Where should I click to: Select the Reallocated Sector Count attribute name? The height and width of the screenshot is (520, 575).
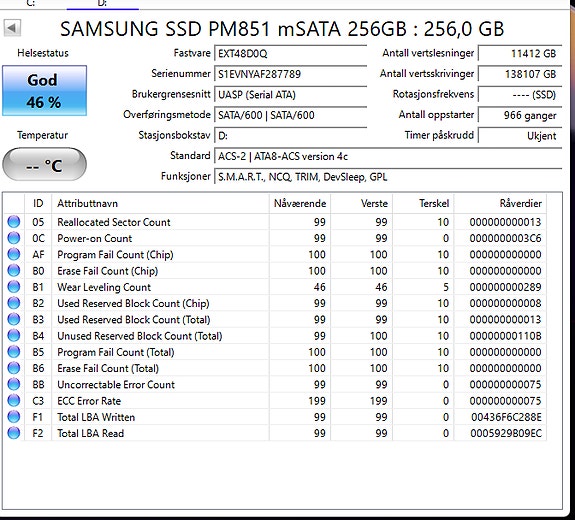pyautogui.click(x=114, y=222)
